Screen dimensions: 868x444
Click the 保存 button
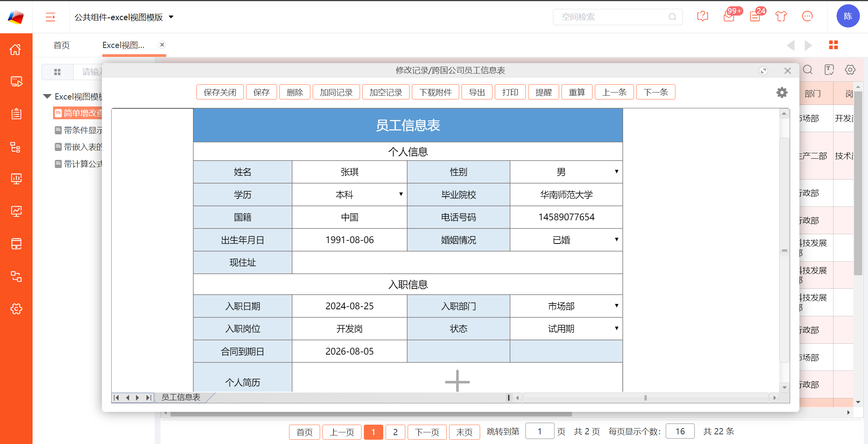pyautogui.click(x=262, y=92)
